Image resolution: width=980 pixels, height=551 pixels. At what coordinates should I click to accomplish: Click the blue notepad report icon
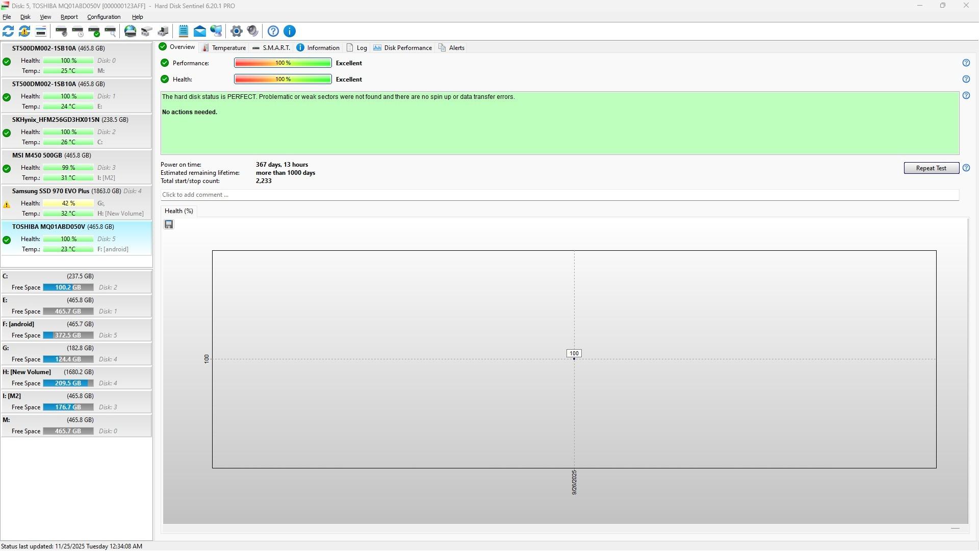(184, 32)
